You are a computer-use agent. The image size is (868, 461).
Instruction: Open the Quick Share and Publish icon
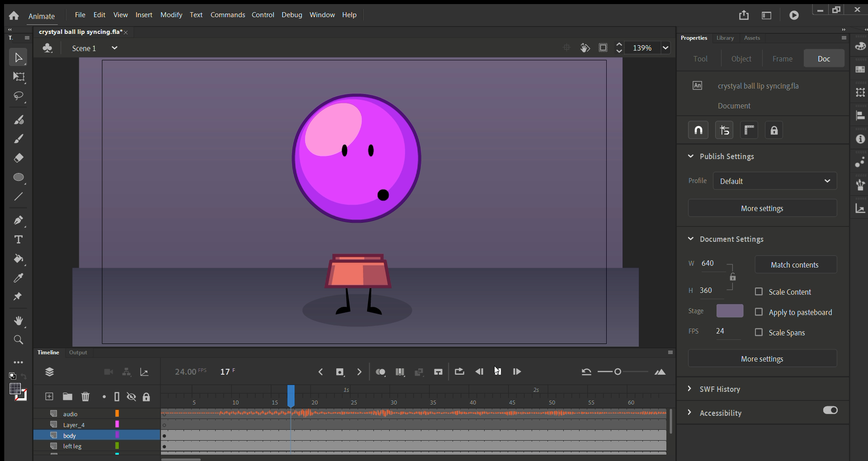[x=744, y=15]
